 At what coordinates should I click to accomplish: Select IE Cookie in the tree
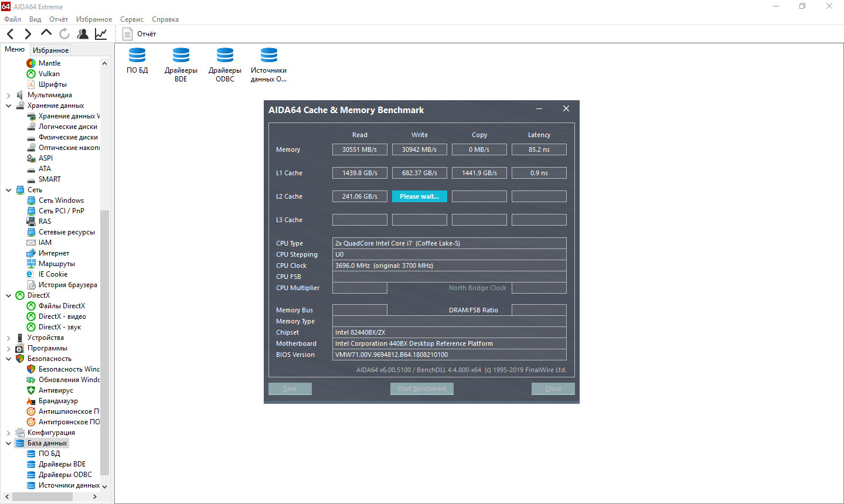tap(53, 274)
